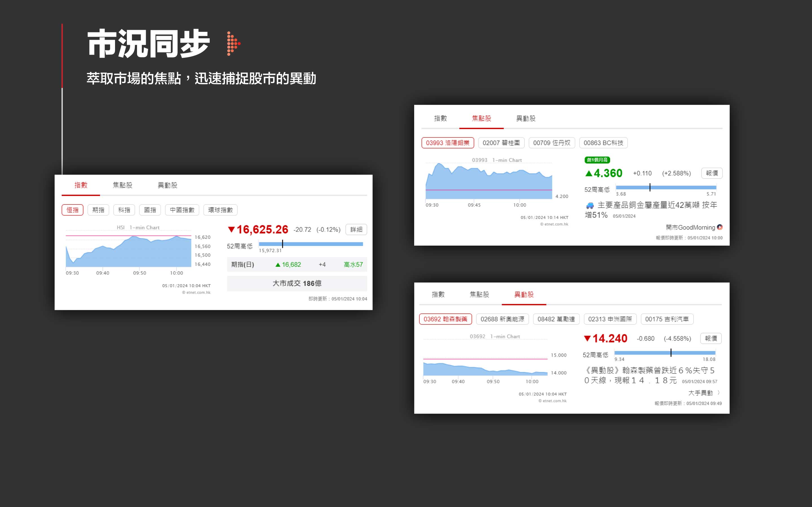The height and width of the screenshot is (507, 812).
Task: Select the 期指 index chip
Action: point(98,210)
